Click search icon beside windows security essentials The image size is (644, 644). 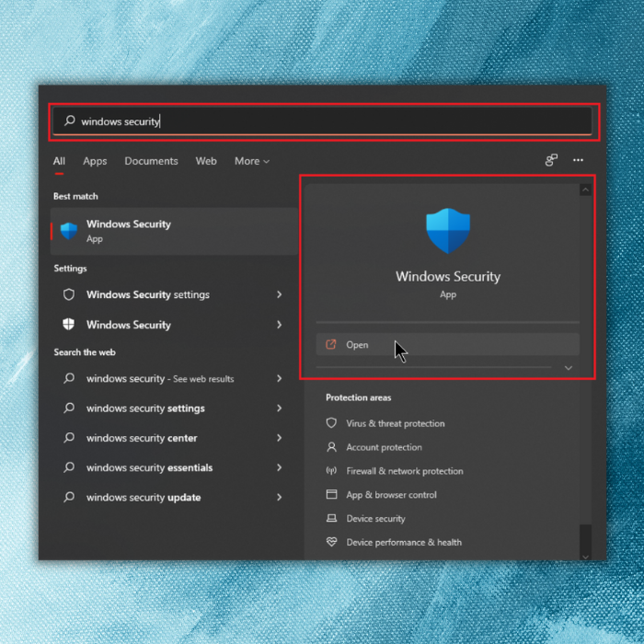point(69,467)
